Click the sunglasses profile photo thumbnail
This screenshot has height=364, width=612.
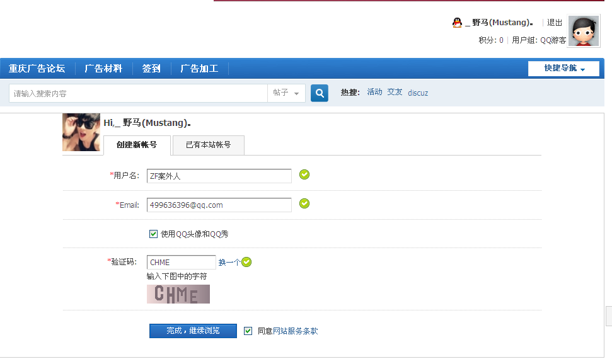[x=81, y=132]
